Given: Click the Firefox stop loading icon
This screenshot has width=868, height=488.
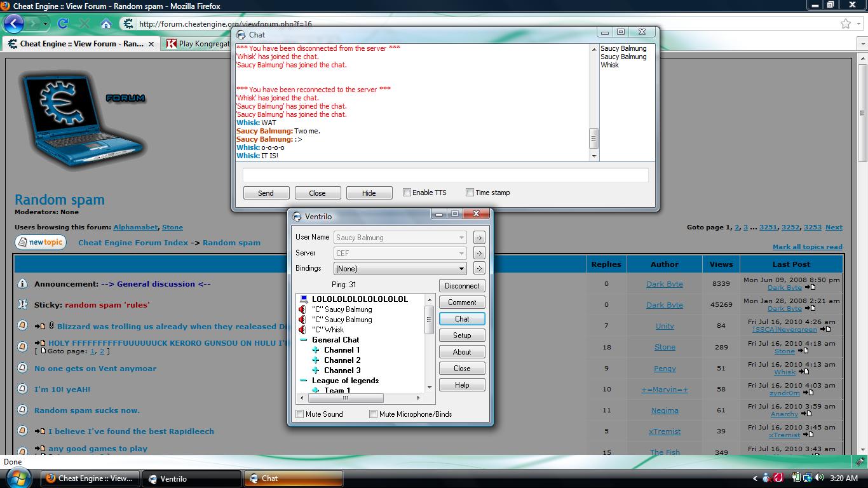Looking at the screenshot, I should tap(84, 24).
